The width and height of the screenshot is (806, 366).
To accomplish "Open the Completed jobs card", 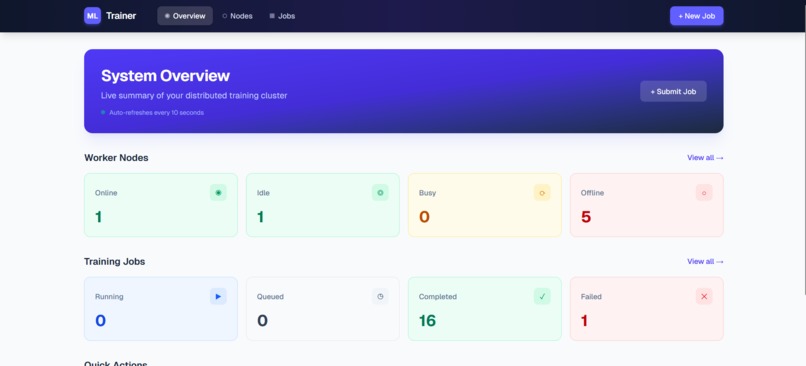I will pyautogui.click(x=485, y=309).
